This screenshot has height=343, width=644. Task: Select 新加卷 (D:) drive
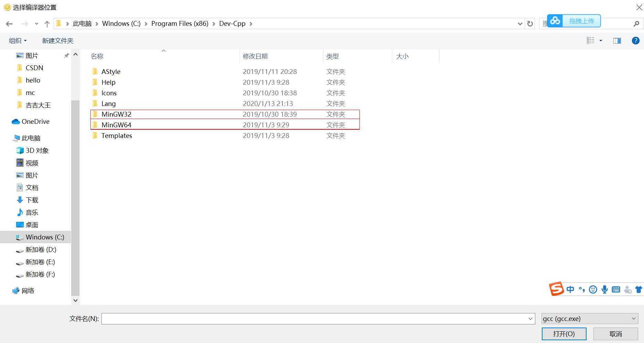(41, 249)
